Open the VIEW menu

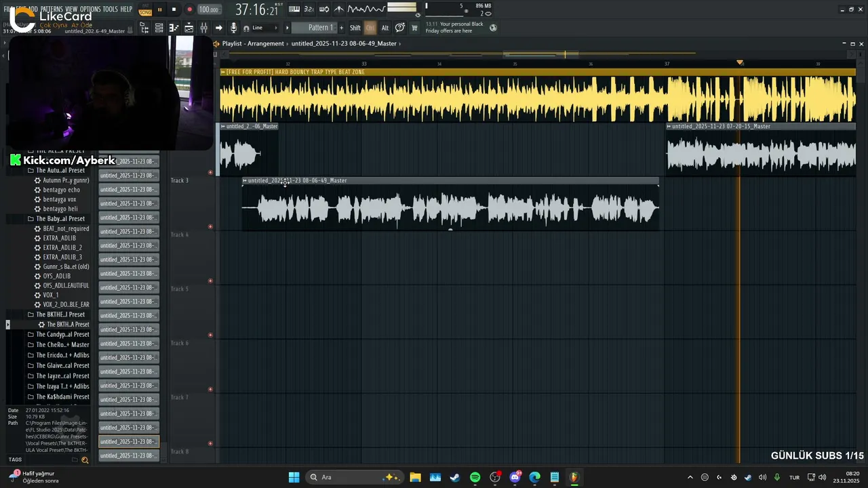pyautogui.click(x=71, y=9)
